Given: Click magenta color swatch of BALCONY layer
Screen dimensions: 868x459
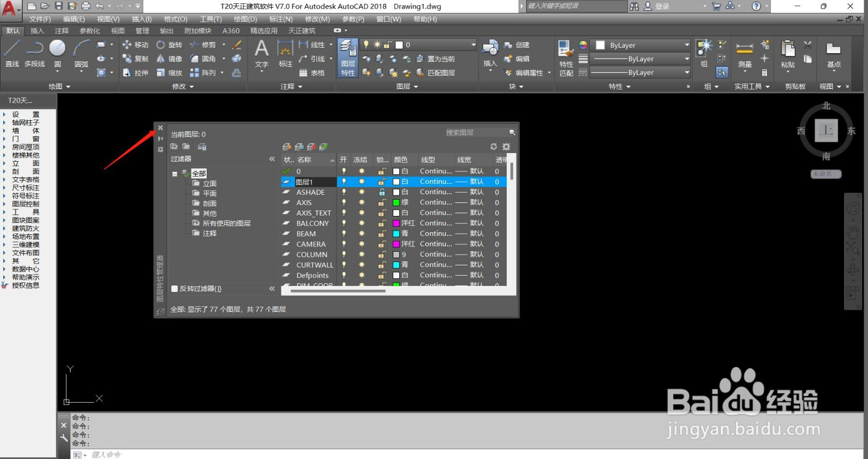Looking at the screenshot, I should [x=396, y=223].
